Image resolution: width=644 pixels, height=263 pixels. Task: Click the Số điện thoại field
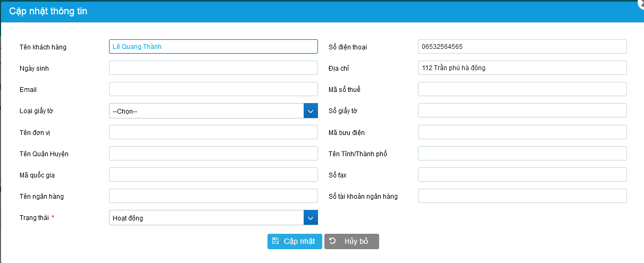(x=522, y=47)
